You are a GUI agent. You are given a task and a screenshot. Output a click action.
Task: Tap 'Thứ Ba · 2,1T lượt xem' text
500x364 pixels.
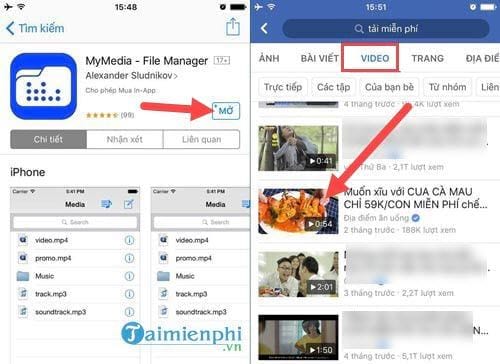[x=401, y=167]
